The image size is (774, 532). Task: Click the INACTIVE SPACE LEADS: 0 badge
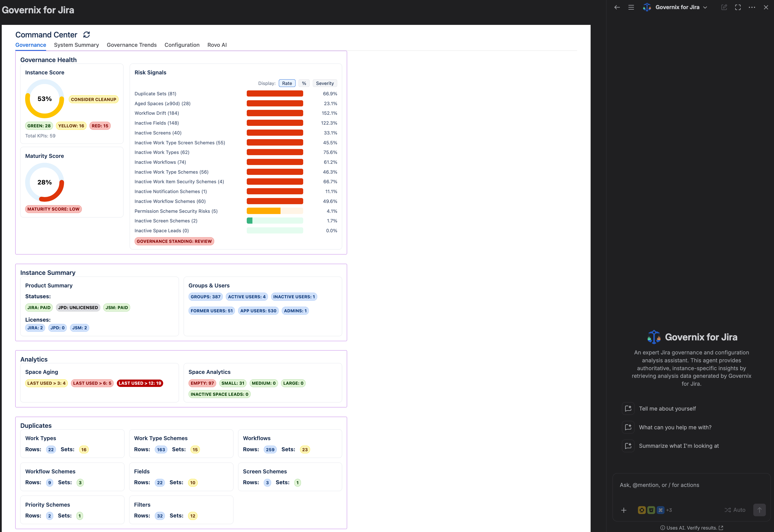coord(220,394)
